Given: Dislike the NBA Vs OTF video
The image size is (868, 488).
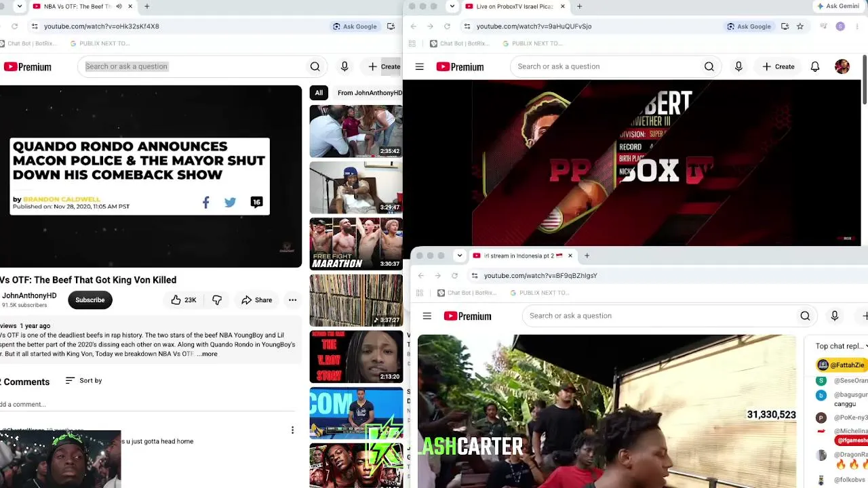Looking at the screenshot, I should (217, 300).
